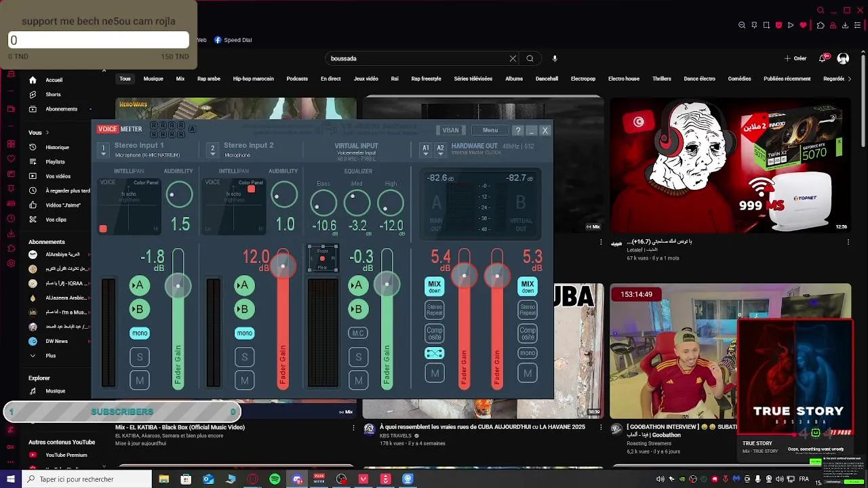Click the Créer button on YouTube
Screen dimensions: 868x488
tap(795, 58)
